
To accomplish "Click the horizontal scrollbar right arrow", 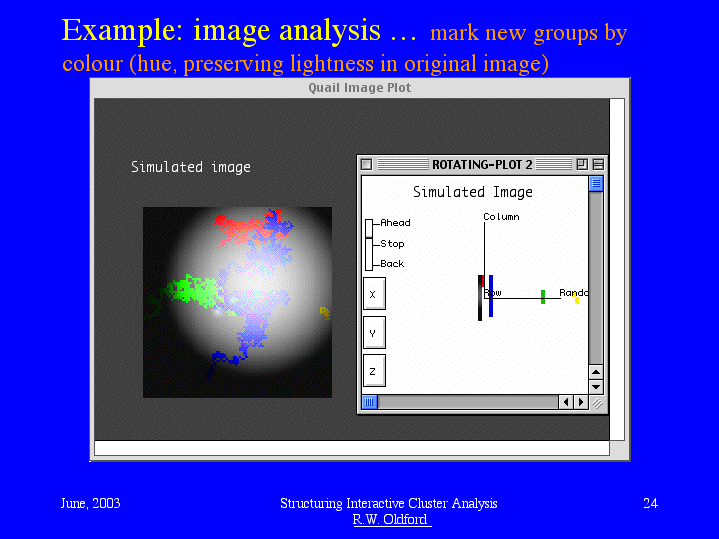I will tap(580, 402).
